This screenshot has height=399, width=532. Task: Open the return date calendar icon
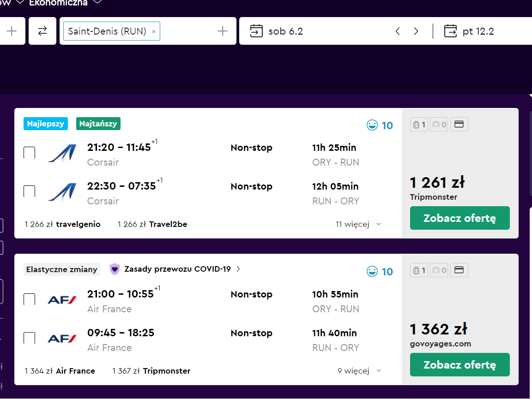click(x=450, y=31)
